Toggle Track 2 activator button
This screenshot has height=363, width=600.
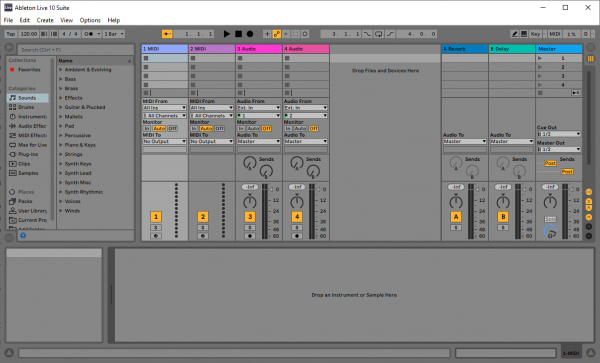203,217
